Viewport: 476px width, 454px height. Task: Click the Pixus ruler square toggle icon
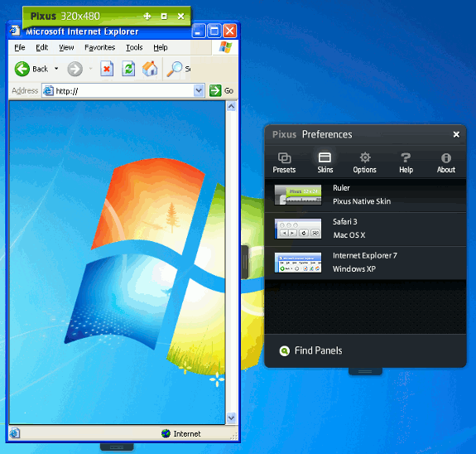tap(164, 16)
